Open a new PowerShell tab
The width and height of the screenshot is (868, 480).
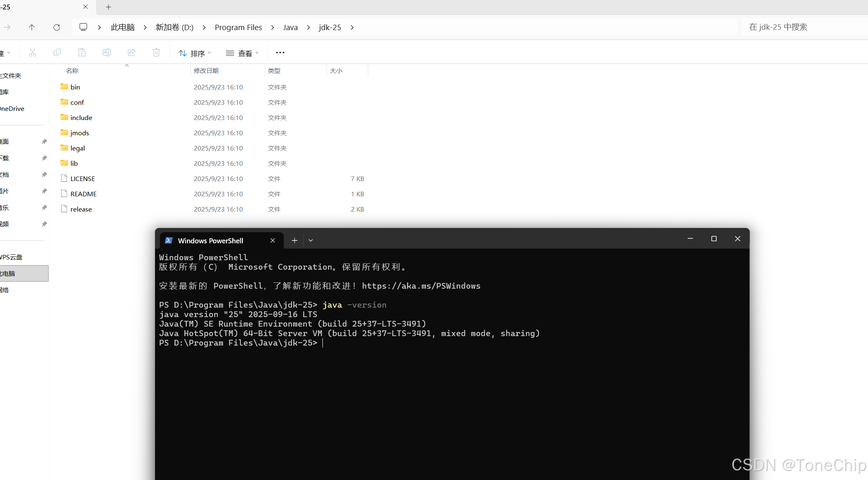click(x=294, y=240)
